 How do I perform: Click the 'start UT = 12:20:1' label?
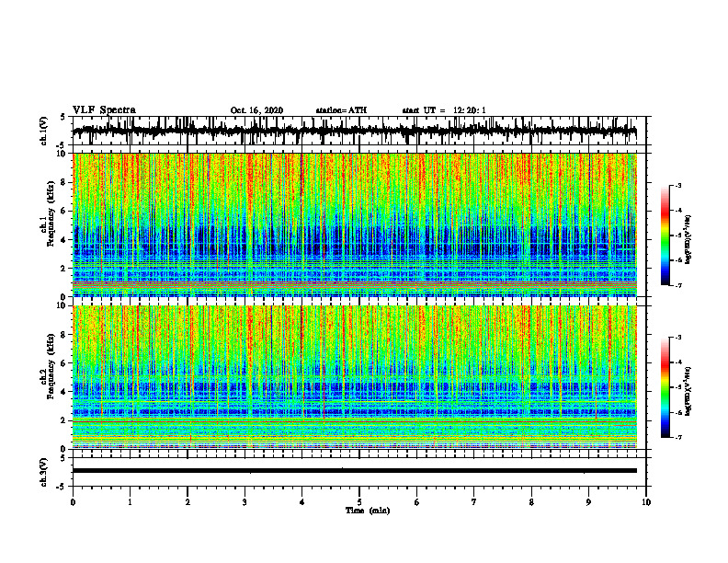(444, 110)
